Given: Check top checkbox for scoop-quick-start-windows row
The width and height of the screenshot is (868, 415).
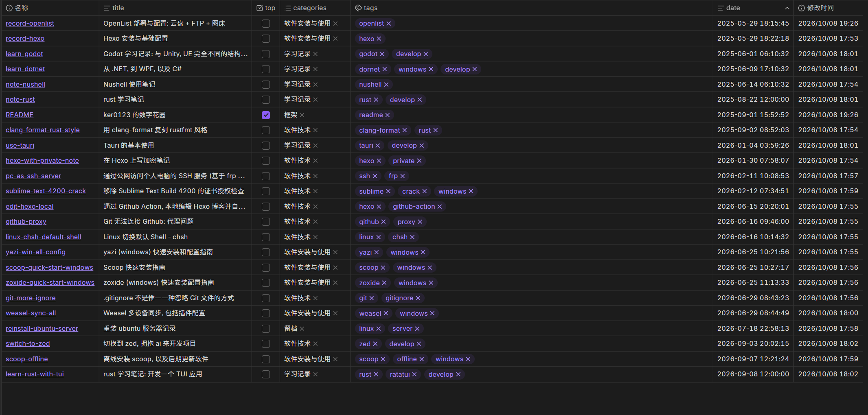Looking at the screenshot, I should pos(266,268).
